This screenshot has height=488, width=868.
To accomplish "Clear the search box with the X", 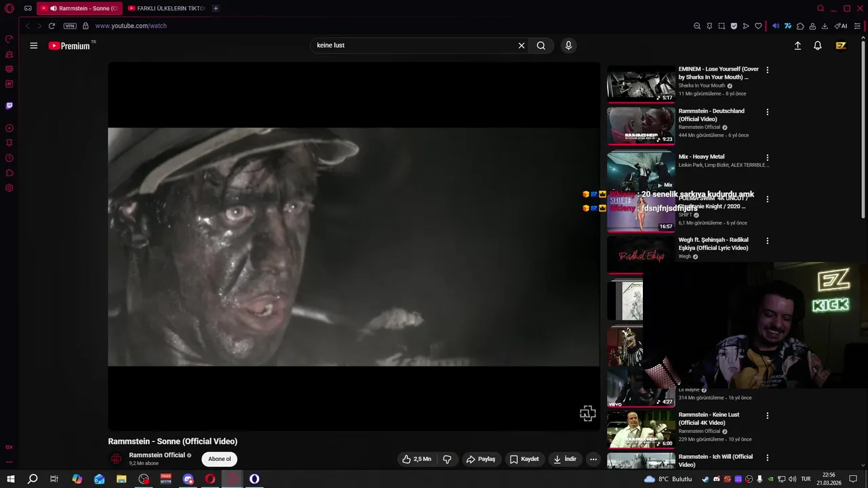I will 521,45.
